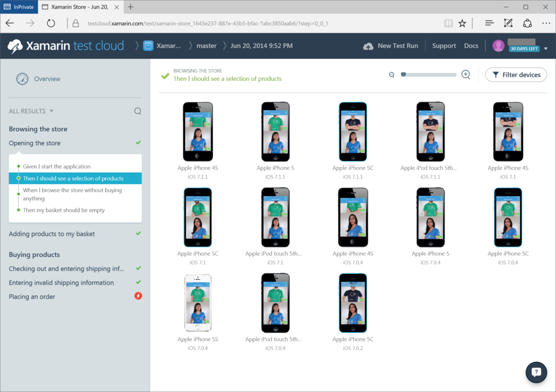This screenshot has width=556, height=392.
Task: Expand the Placing an order test
Action: [x=32, y=296]
